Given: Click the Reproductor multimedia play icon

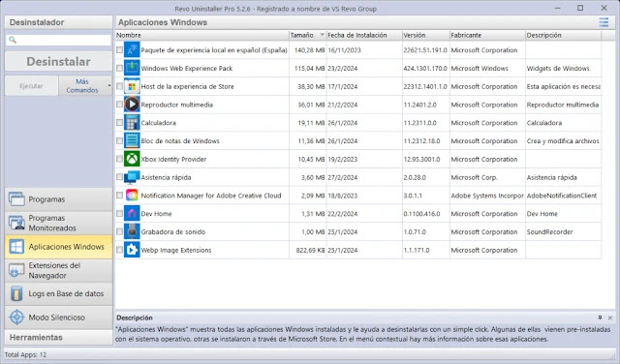Looking at the screenshot, I should (x=132, y=105).
